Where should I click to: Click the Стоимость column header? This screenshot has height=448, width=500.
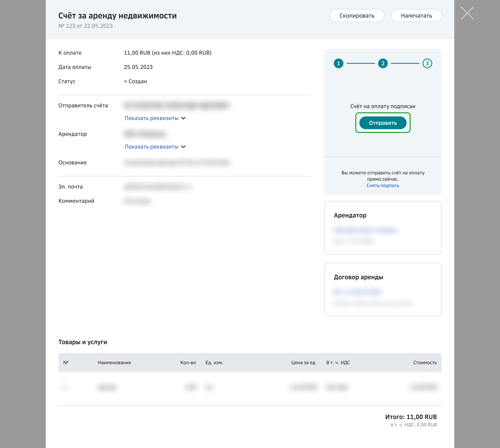click(x=425, y=363)
